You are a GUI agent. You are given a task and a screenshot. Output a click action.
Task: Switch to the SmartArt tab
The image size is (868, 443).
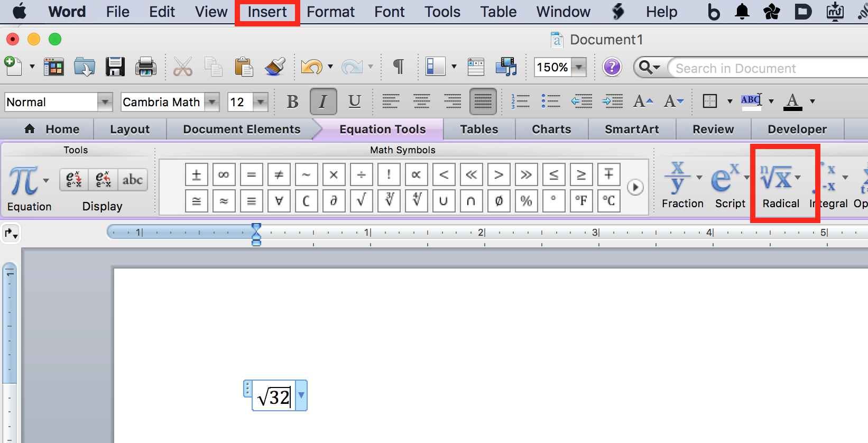click(x=632, y=130)
